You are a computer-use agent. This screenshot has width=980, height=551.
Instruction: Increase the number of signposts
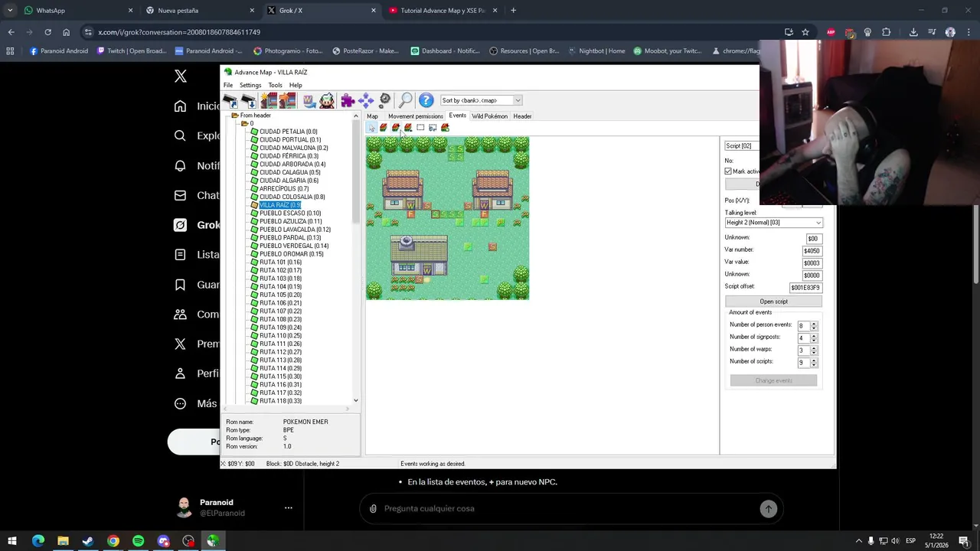[814, 336]
